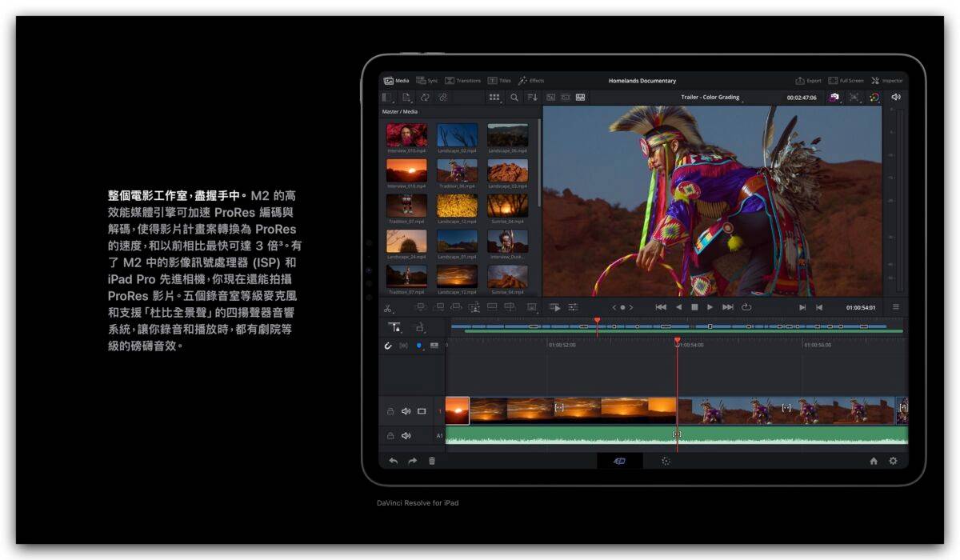Click the sync clips refresh icon
This screenshot has height=560, width=960.
coord(425,98)
